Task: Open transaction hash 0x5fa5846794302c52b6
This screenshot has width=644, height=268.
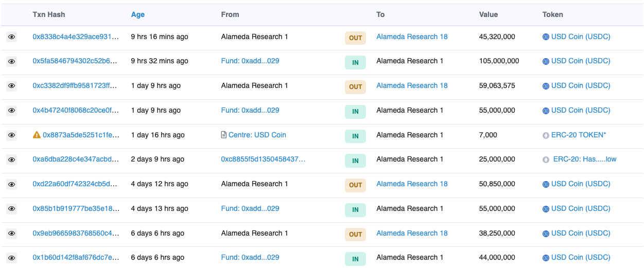Action: pos(76,61)
